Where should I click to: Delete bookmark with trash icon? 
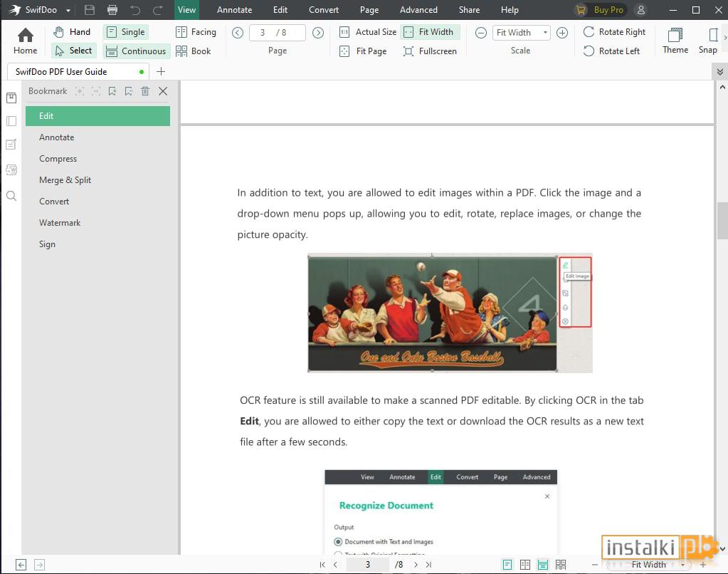[145, 91]
